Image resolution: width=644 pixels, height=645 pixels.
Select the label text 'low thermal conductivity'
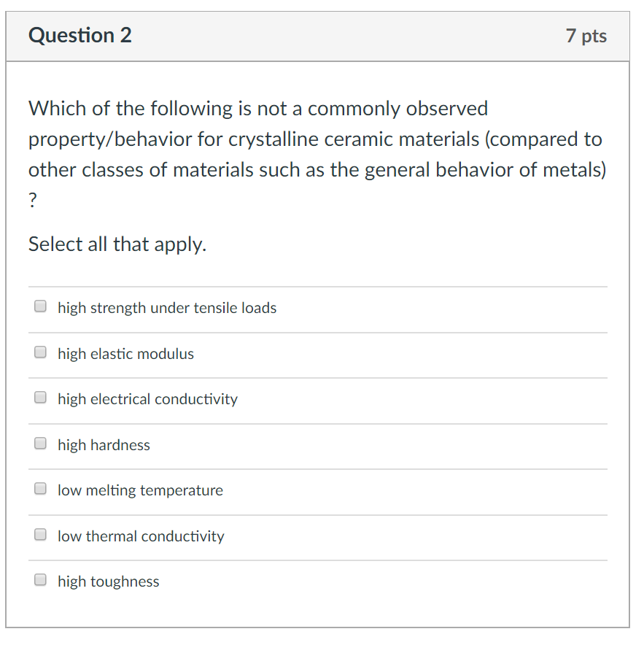141,536
